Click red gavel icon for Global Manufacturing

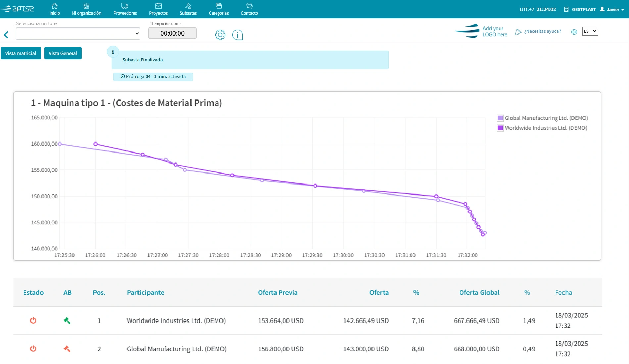67,349
